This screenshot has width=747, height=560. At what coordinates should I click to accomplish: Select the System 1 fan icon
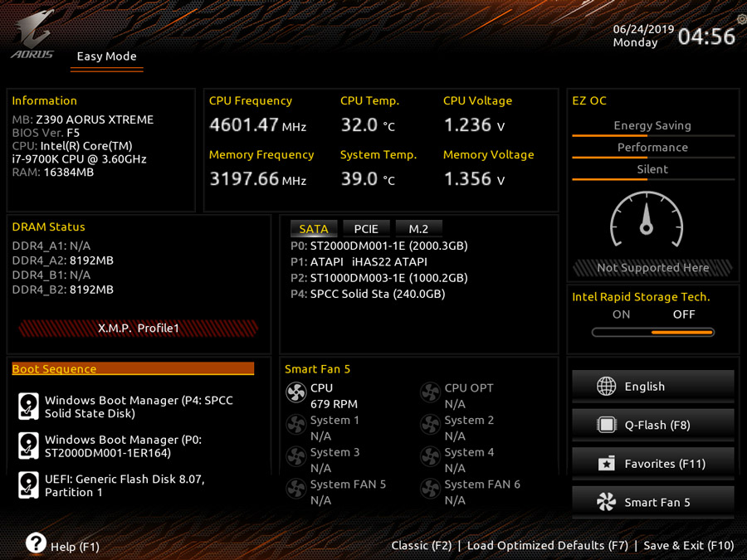(295, 425)
